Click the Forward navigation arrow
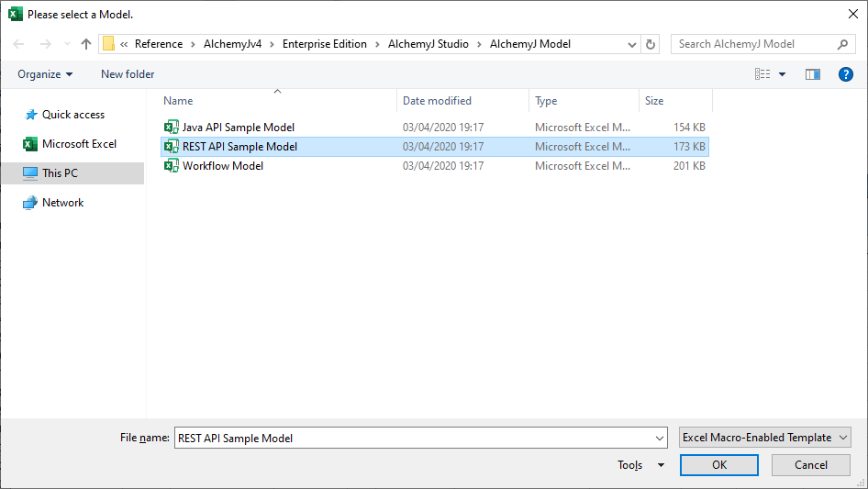Viewport: 868px width, 489px height. point(45,44)
